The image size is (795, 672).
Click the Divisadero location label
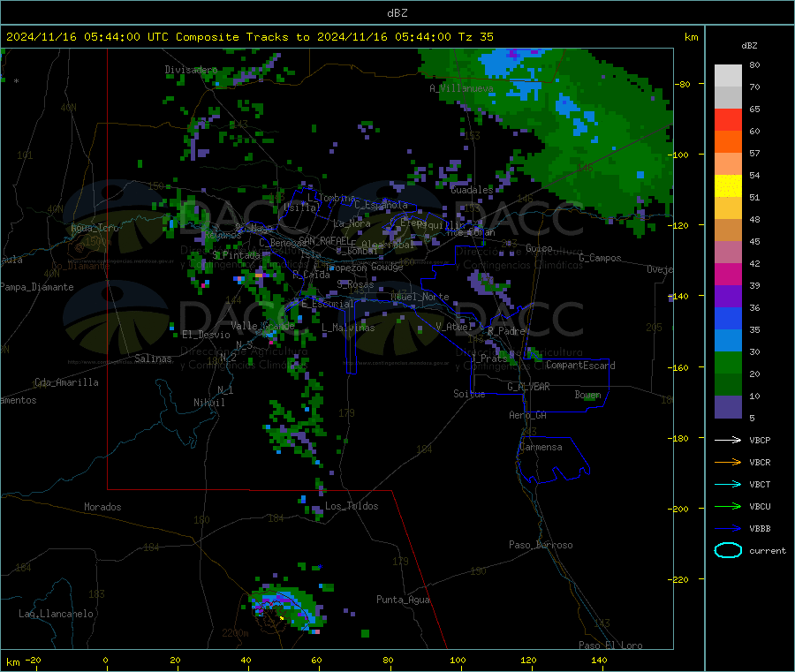[191, 70]
